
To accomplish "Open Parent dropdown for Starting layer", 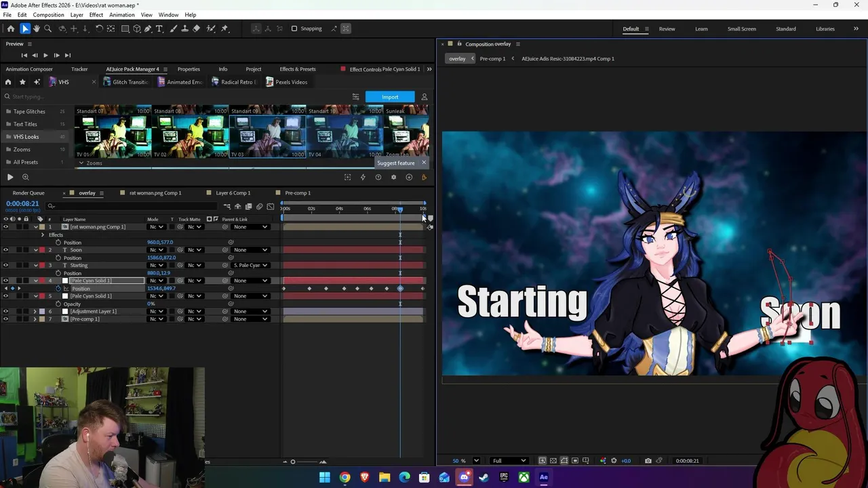I will coord(250,265).
